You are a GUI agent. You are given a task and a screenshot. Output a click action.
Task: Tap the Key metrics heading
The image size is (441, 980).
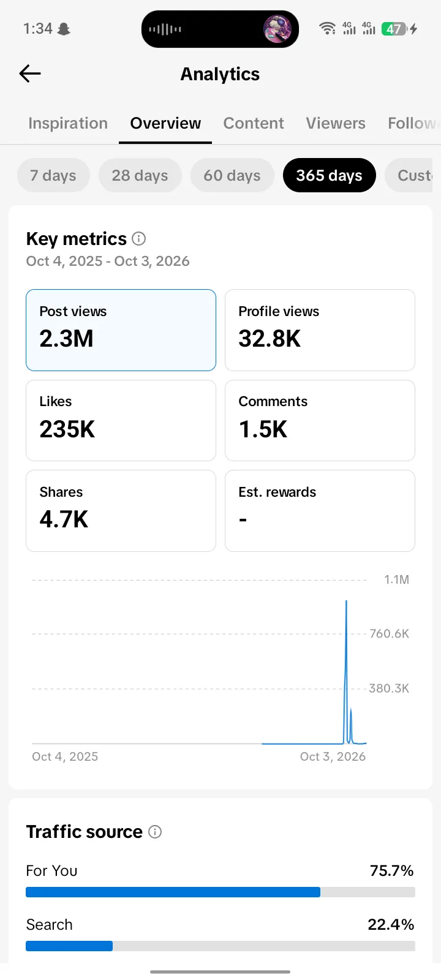click(x=77, y=238)
